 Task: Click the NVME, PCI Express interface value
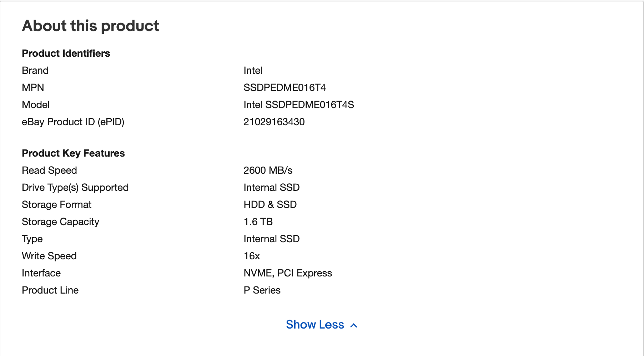287,273
